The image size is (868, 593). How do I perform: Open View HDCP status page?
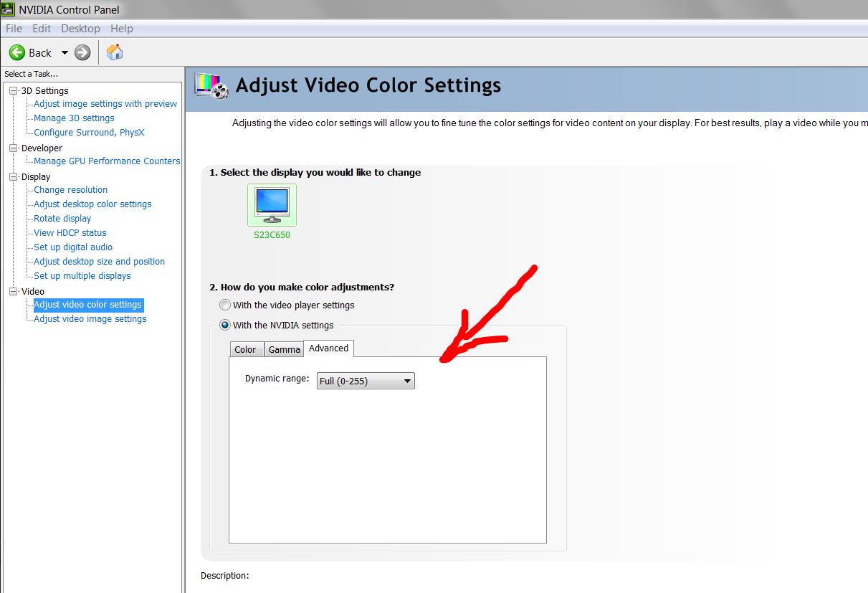(x=70, y=233)
